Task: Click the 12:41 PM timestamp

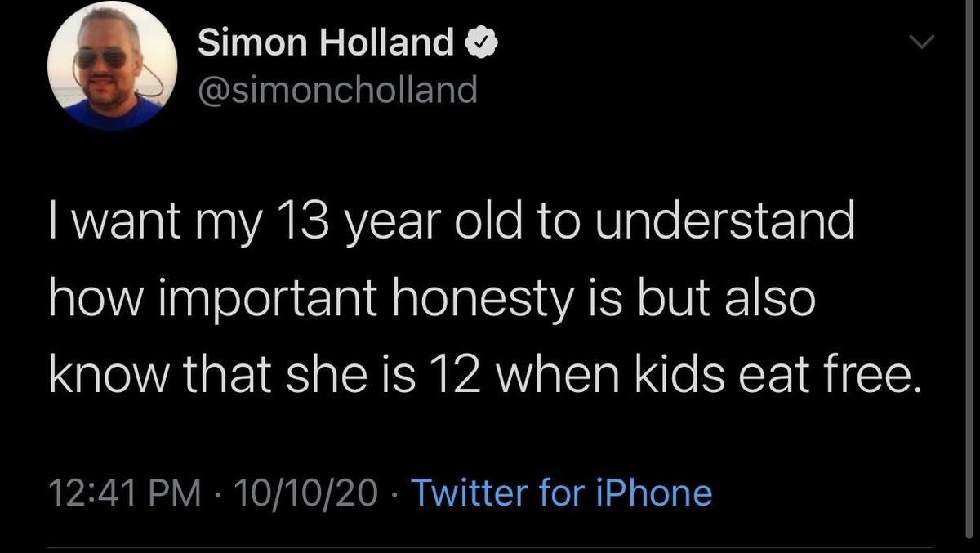Action: point(125,493)
